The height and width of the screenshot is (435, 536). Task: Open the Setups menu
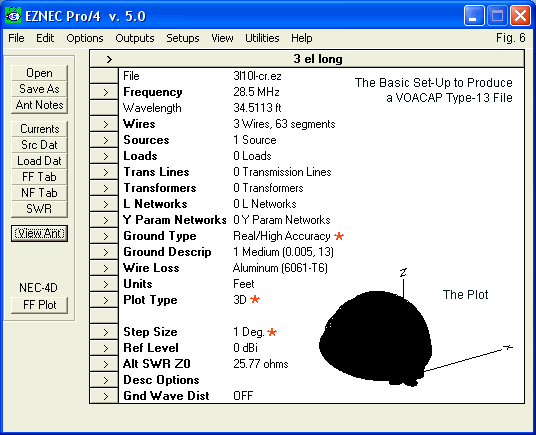183,38
